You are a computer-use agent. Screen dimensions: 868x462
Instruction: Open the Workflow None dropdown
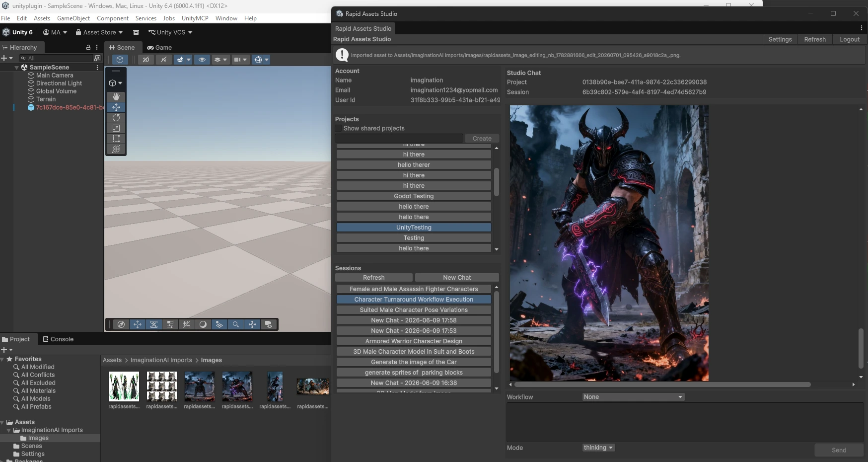click(634, 397)
